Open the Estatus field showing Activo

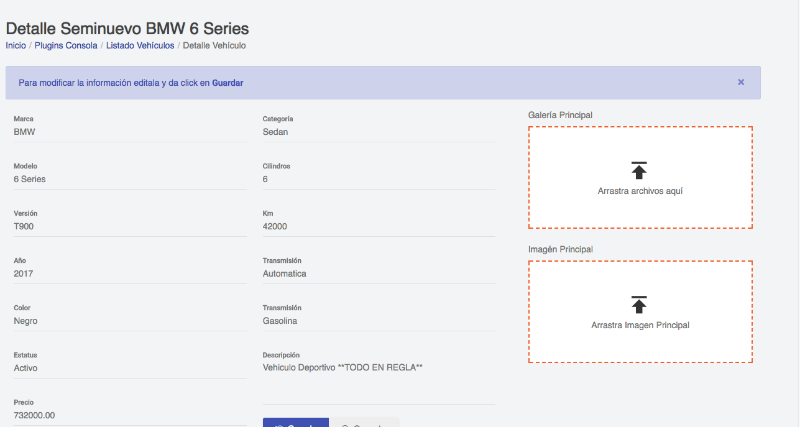(130, 368)
